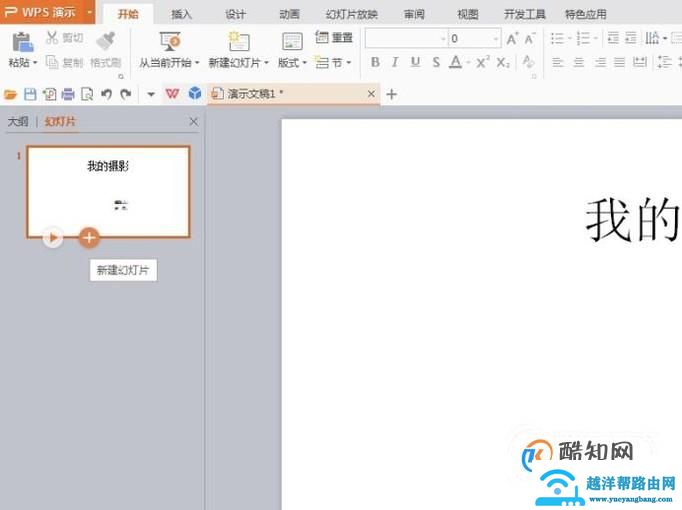
Task: Switch to the 视图 (View) tab
Action: coord(468,14)
